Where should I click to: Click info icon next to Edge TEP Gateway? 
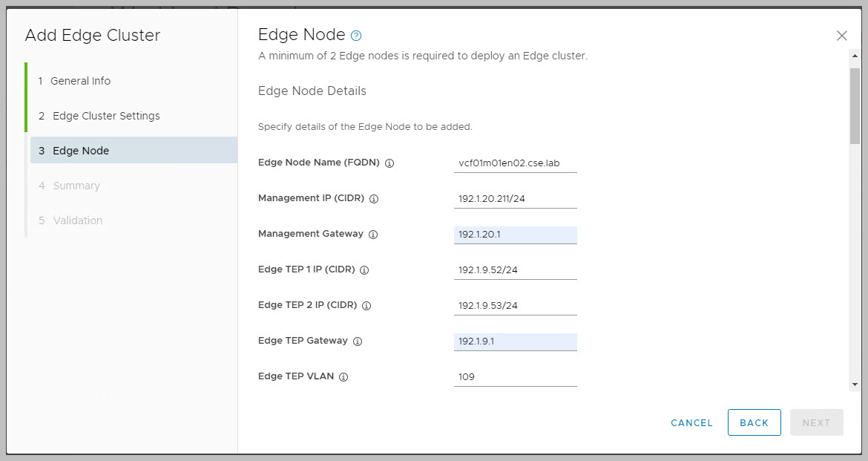(358, 341)
